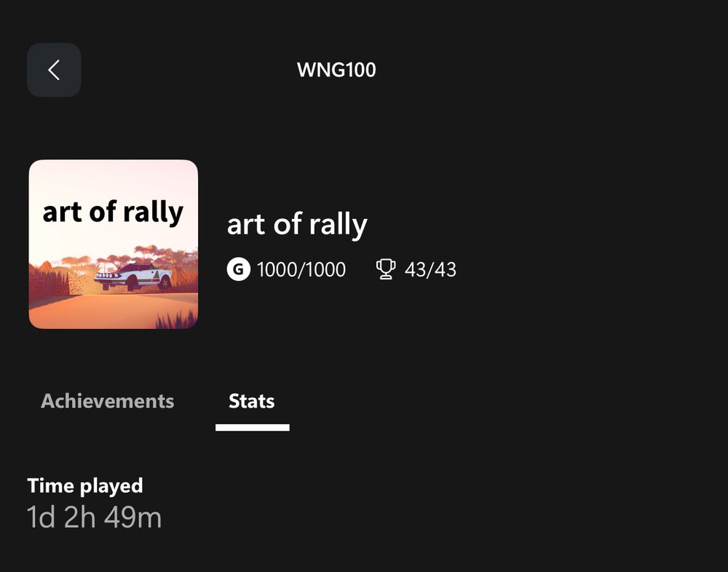Viewport: 728px width, 572px height.
Task: Click the dark grass at cover art corner
Action: click(x=178, y=319)
